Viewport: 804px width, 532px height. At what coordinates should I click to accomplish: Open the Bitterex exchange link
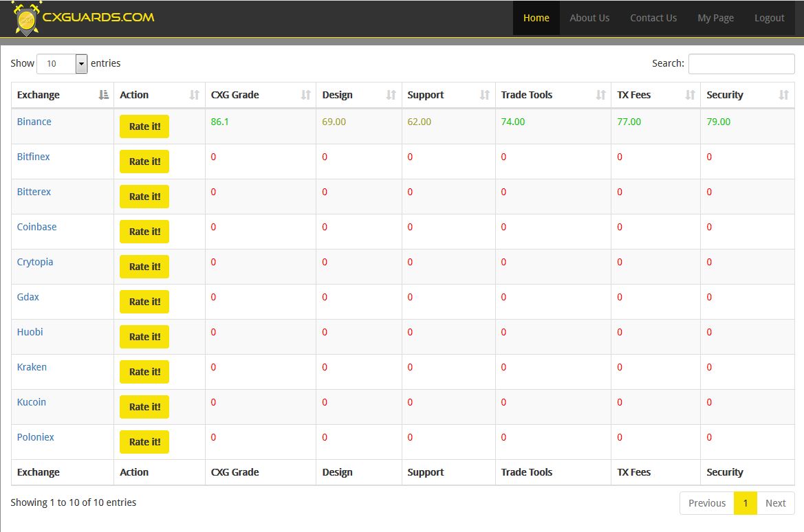pyautogui.click(x=34, y=192)
